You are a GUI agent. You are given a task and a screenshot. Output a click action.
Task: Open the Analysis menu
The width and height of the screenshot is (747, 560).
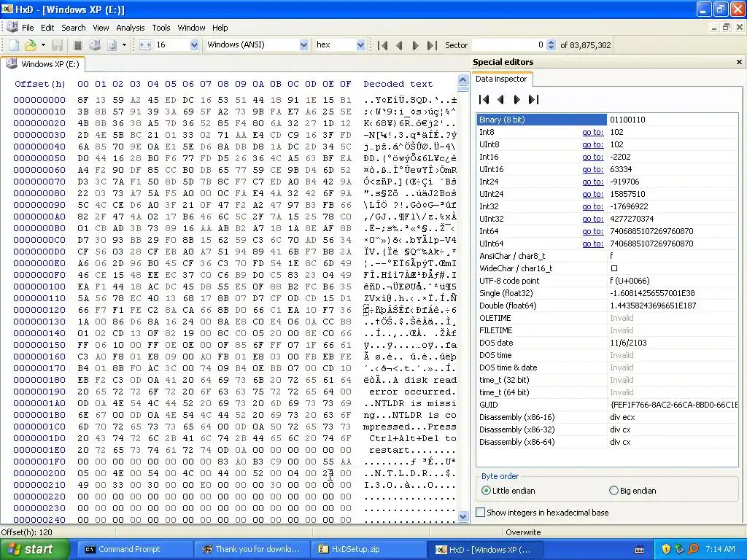130,28
